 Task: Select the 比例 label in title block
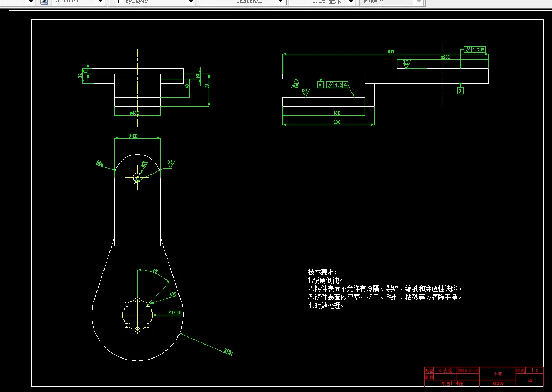point(521,370)
